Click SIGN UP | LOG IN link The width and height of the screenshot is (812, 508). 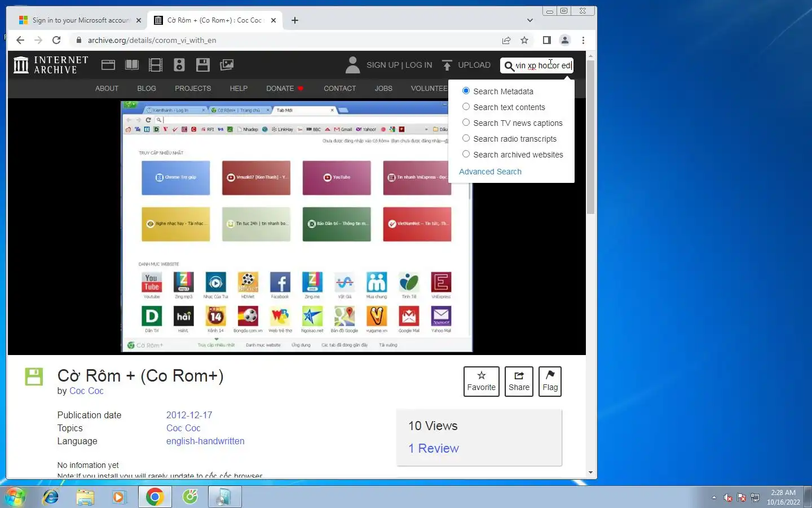tap(399, 65)
